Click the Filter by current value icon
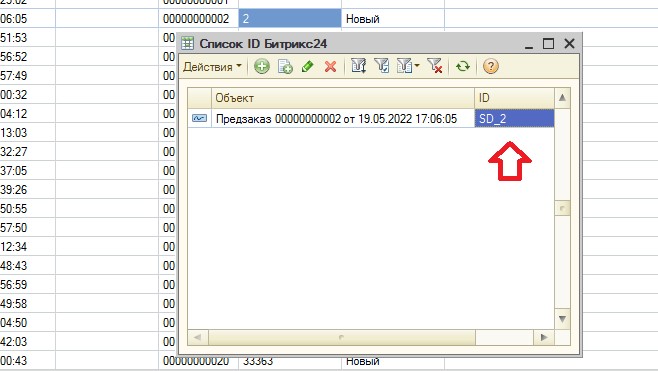Image resolution: width=658 pixels, height=371 pixels. 382,66
